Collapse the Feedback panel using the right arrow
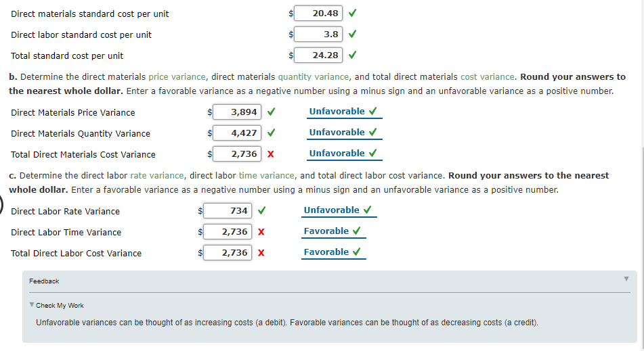The height and width of the screenshot is (351, 644). [x=626, y=279]
